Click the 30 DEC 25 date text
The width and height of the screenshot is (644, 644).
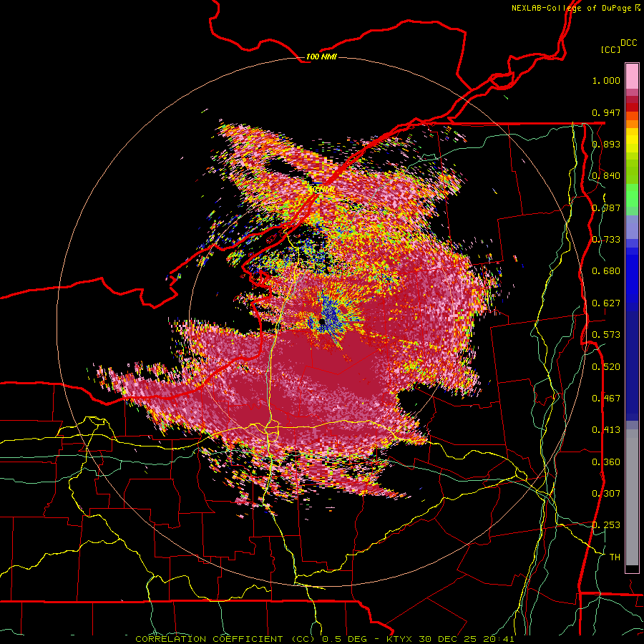448,639
